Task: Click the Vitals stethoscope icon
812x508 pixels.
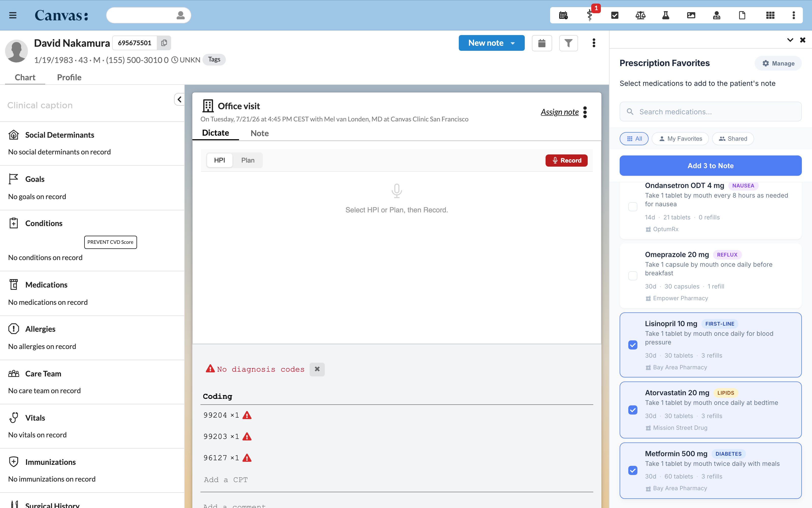Action: point(13,418)
